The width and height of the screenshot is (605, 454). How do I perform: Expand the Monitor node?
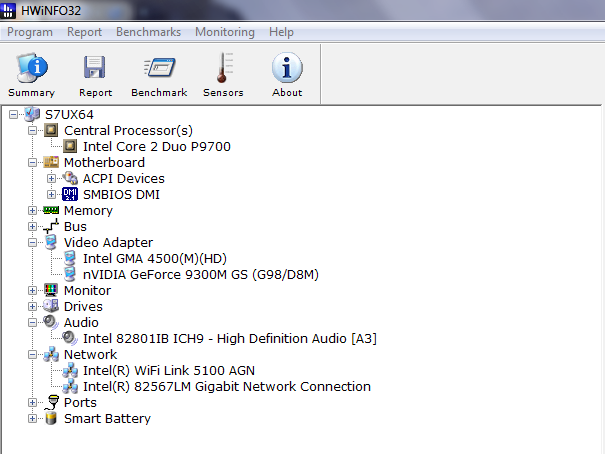32,290
